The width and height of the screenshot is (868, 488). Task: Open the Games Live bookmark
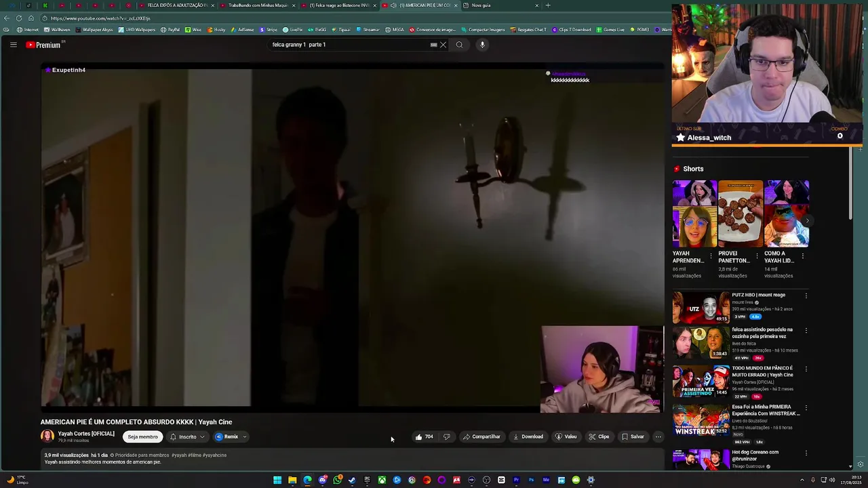[610, 30]
